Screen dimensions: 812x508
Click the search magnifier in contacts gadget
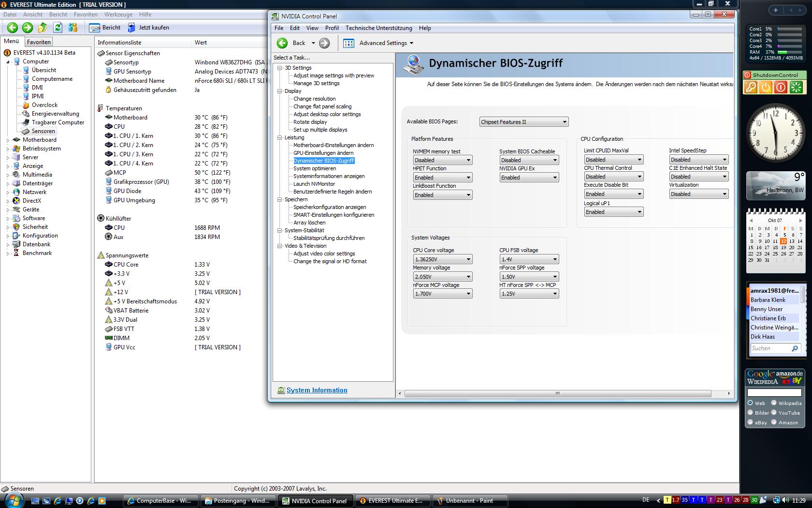tap(795, 348)
